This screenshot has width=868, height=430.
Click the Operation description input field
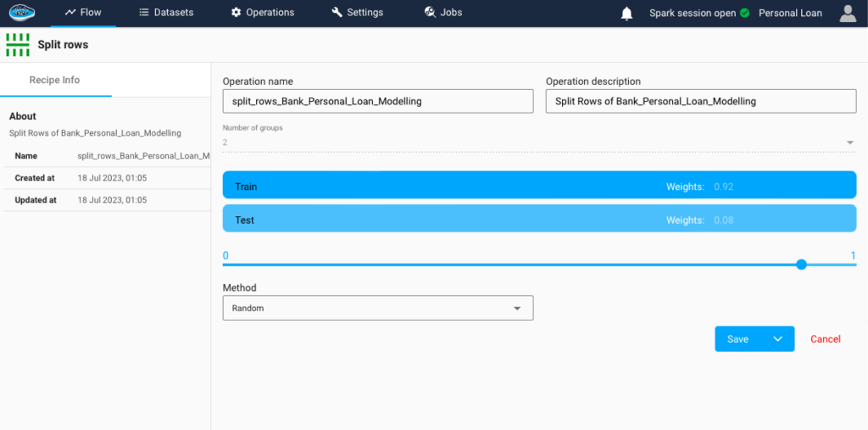[701, 102]
